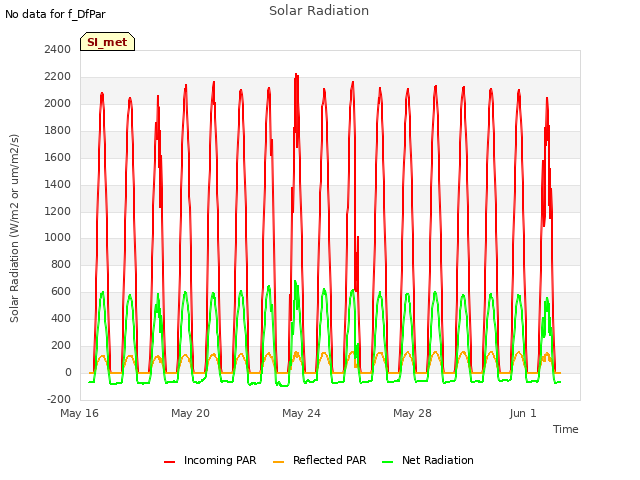Click the green Net Radiation legend swatch
Viewport: 640px width, 480px height.
[x=388, y=462]
